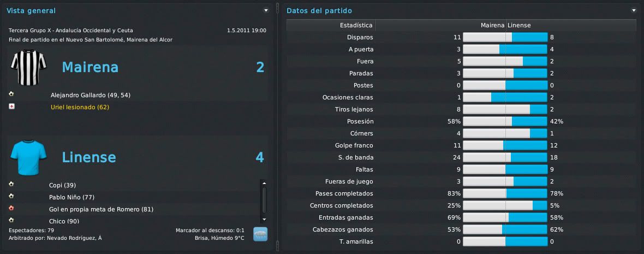The image size is (644, 254).
Task: Click the injury icon beside Uriel lesionado
Action: click(11, 107)
